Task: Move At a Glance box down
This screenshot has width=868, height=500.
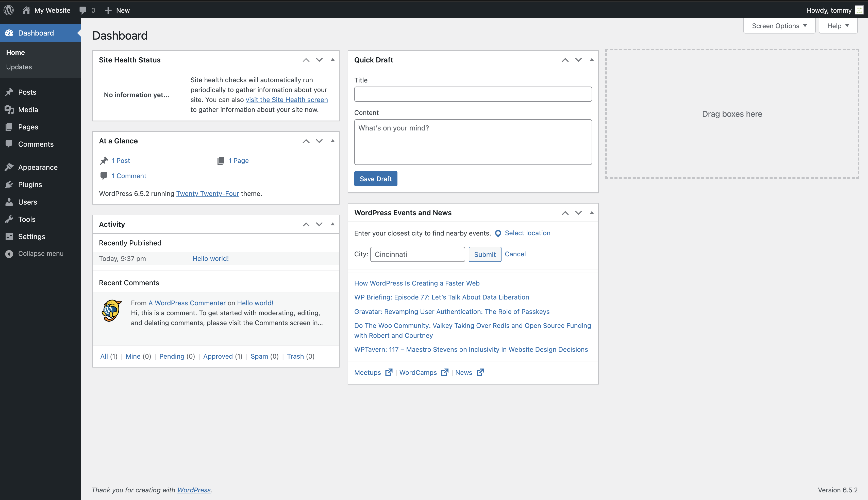Action: pyautogui.click(x=319, y=141)
